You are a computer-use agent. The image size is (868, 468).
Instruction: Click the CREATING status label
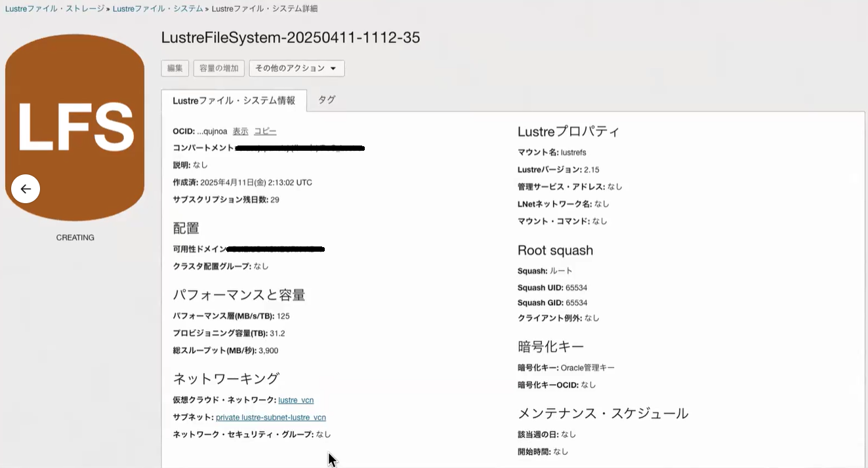coord(75,237)
